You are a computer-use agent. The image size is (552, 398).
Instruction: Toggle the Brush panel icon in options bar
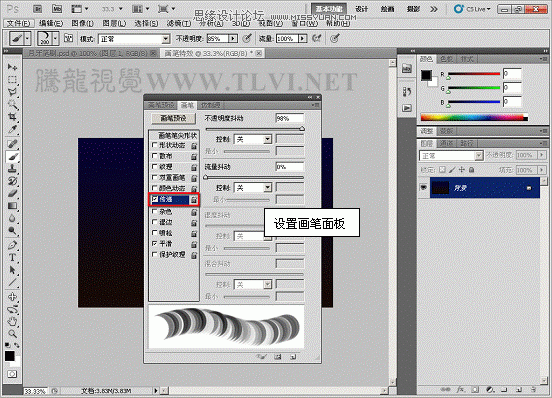click(x=69, y=38)
